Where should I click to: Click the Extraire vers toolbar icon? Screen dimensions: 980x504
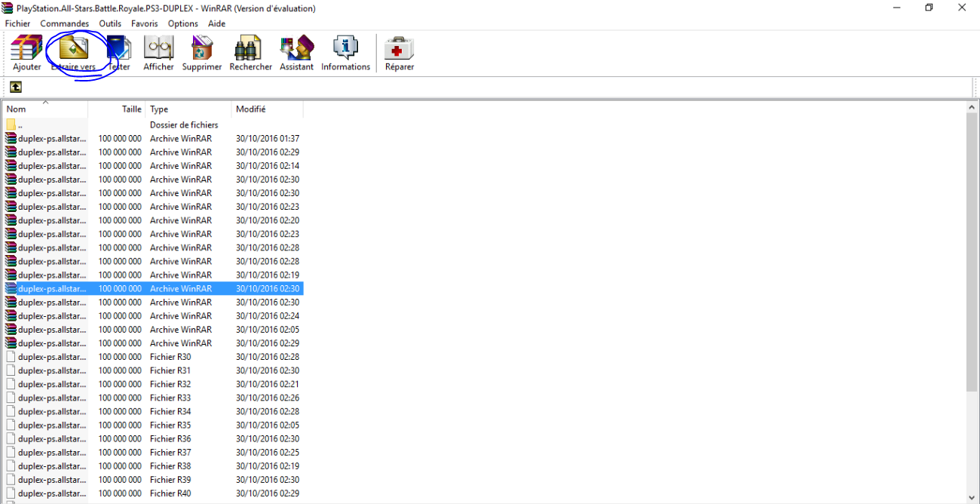(74, 48)
